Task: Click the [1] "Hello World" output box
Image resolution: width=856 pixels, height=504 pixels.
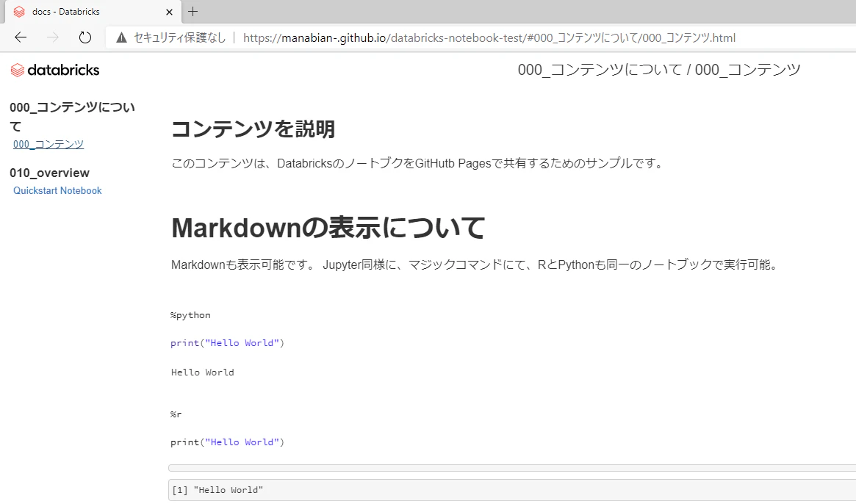Action: click(512, 490)
